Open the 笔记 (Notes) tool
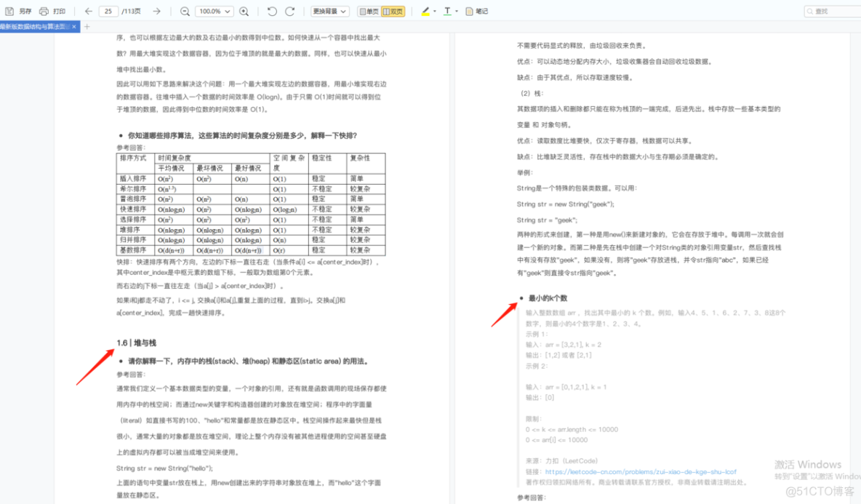This screenshot has height=504, width=861. (x=477, y=12)
